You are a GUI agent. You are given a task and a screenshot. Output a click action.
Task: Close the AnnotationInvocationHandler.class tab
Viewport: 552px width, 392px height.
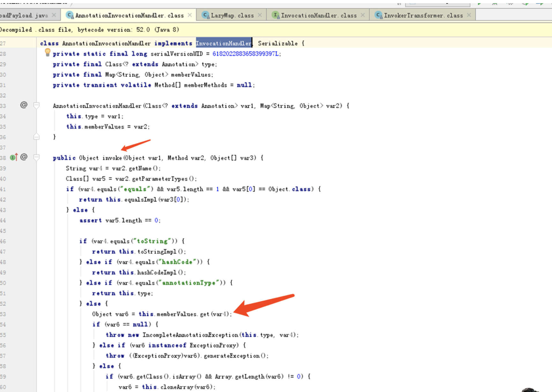point(190,15)
